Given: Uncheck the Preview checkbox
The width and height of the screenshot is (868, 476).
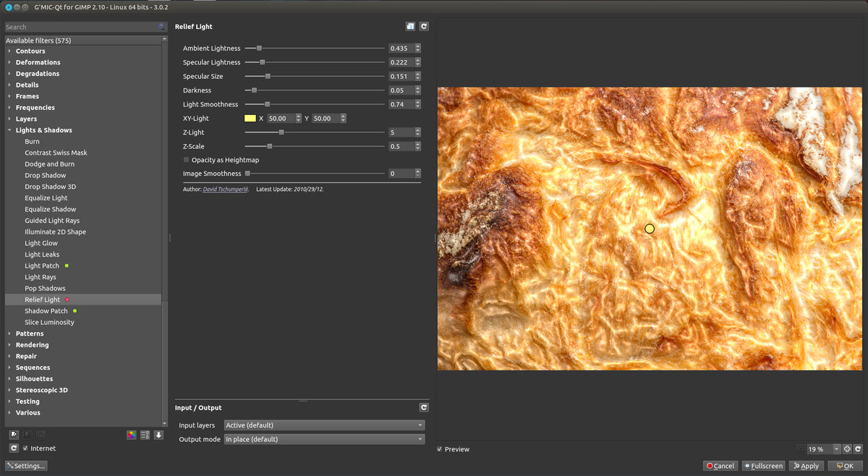Looking at the screenshot, I should (440, 449).
